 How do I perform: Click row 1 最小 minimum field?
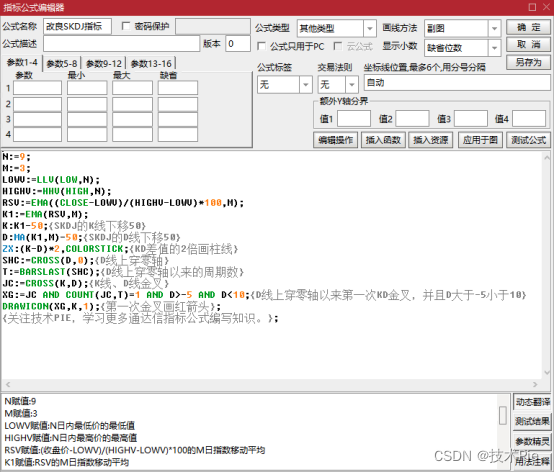pos(87,88)
